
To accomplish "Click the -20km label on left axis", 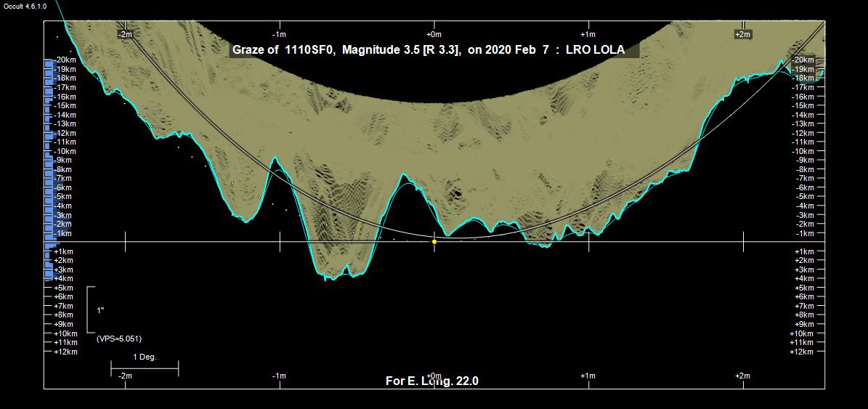I will point(65,60).
